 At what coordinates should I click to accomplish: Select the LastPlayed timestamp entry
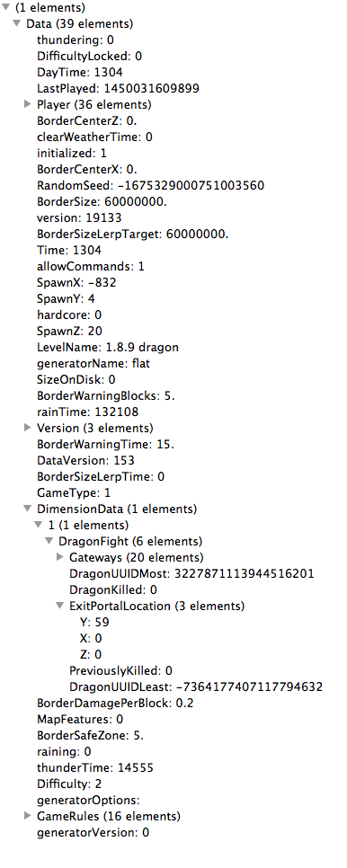tap(118, 88)
